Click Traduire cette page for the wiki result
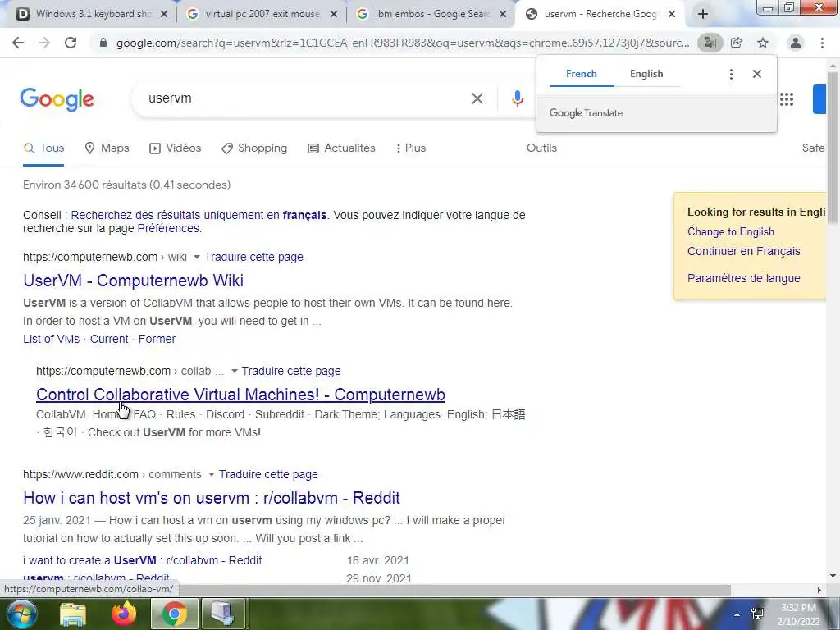This screenshot has height=630, width=840. pyautogui.click(x=254, y=257)
